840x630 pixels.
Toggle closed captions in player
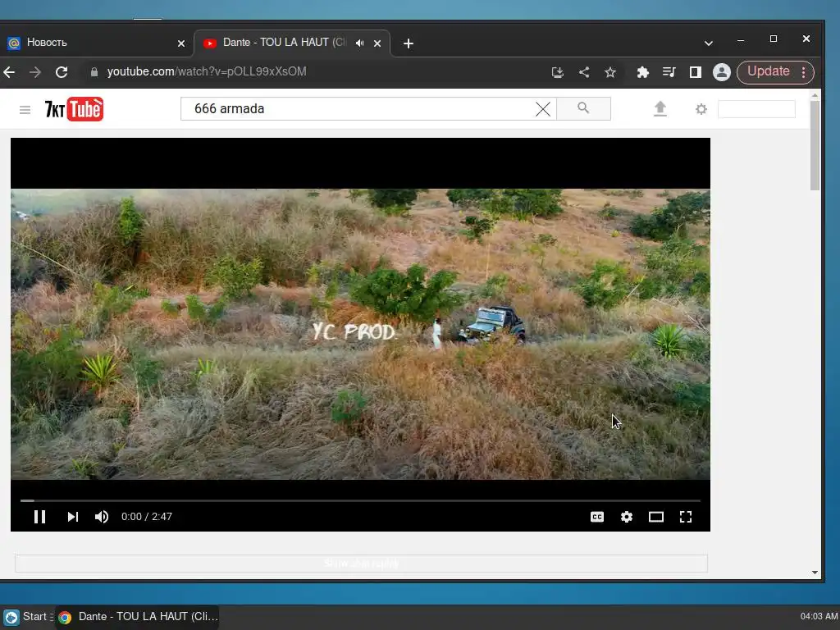[x=597, y=517]
